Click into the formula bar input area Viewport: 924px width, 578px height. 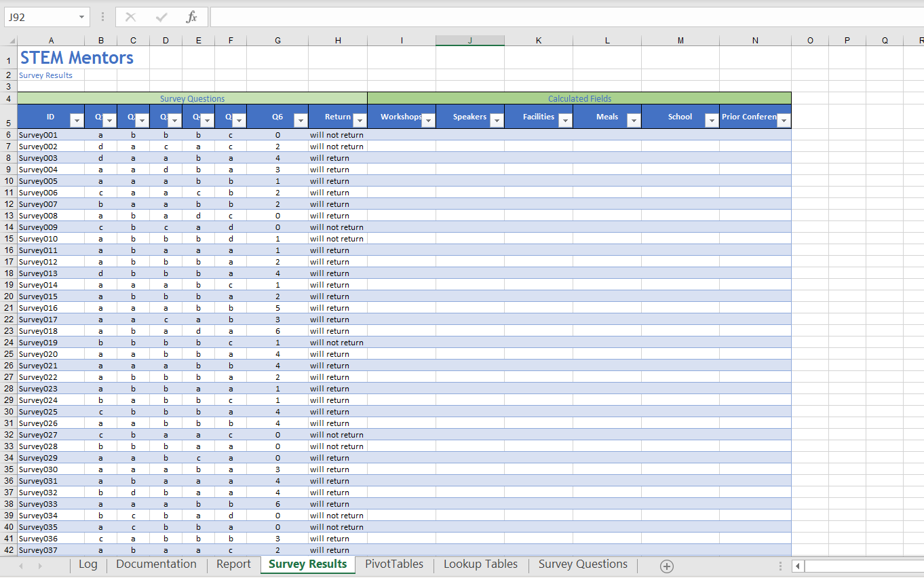click(566, 17)
